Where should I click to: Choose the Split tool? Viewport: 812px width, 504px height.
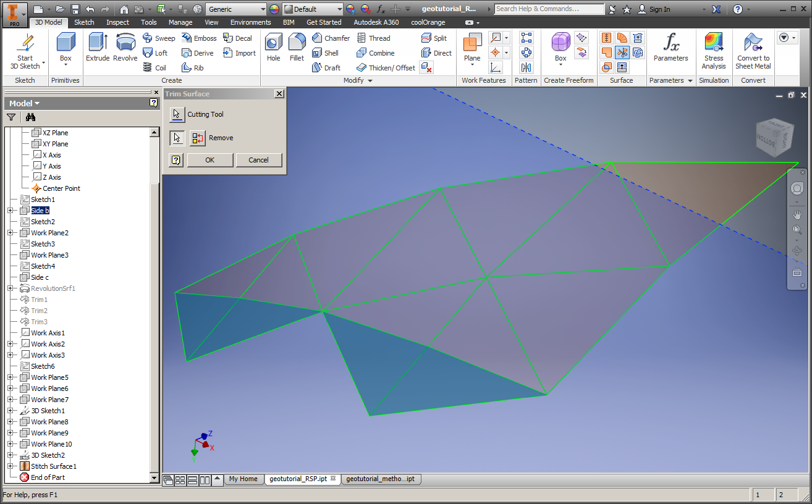coord(434,38)
